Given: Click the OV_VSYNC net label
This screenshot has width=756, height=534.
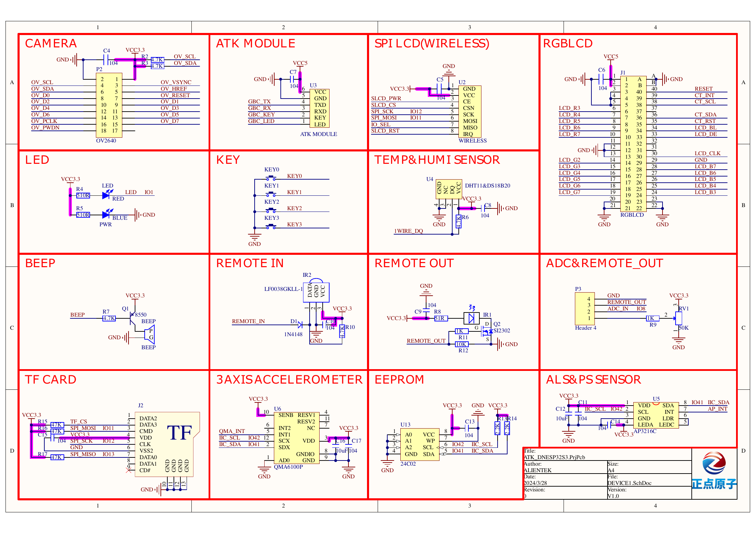Looking at the screenshot, I should click(176, 82).
